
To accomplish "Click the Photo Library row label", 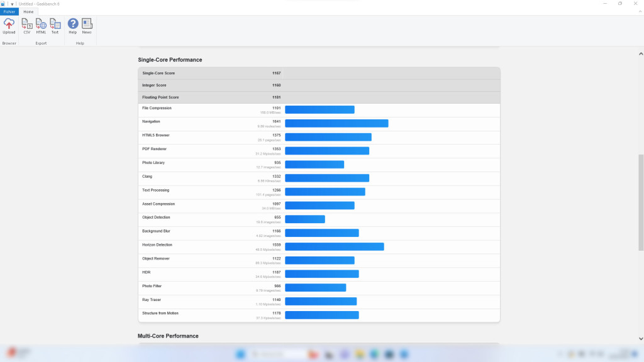I will (153, 163).
